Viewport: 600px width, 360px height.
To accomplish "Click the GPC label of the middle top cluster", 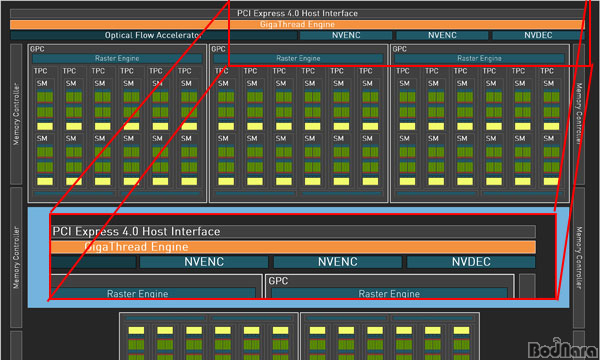I will [218, 49].
